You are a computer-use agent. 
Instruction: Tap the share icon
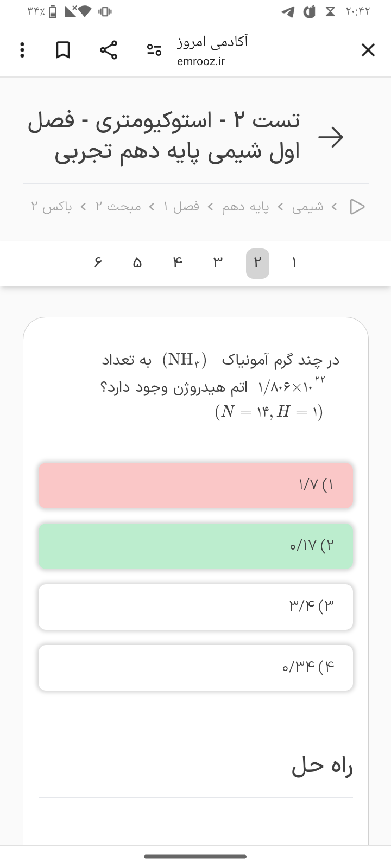click(x=109, y=50)
